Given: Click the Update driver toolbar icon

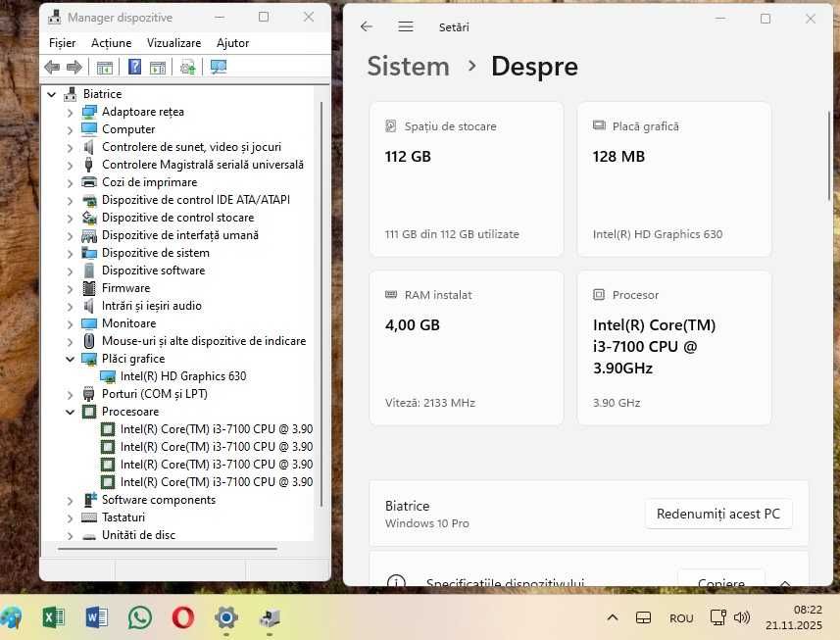Looking at the screenshot, I should (x=187, y=67).
